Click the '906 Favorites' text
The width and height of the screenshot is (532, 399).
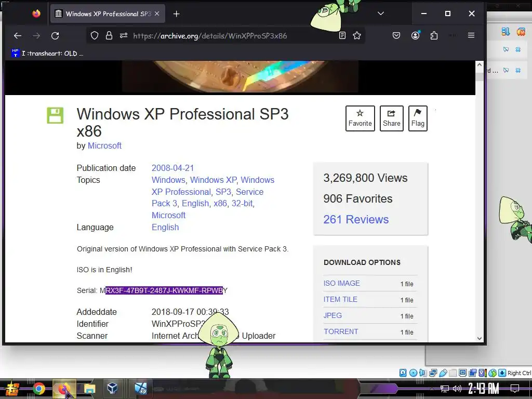pyautogui.click(x=357, y=198)
